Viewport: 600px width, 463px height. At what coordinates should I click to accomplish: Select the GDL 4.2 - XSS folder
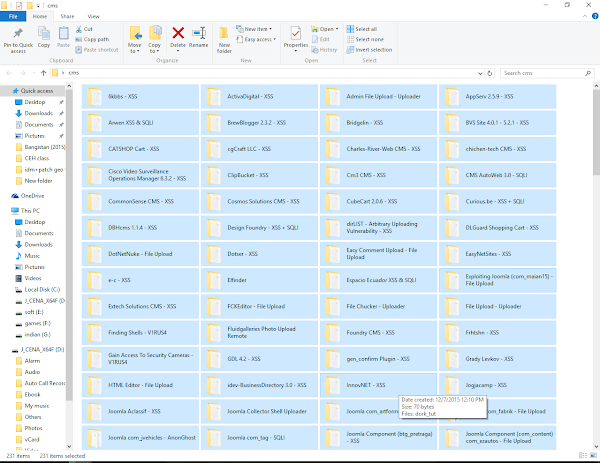coord(259,359)
